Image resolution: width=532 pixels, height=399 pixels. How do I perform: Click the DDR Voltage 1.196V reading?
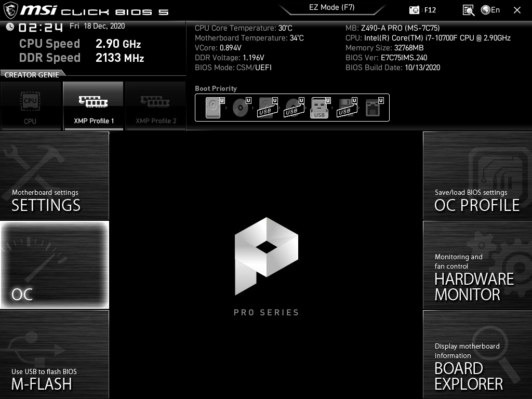click(x=229, y=58)
